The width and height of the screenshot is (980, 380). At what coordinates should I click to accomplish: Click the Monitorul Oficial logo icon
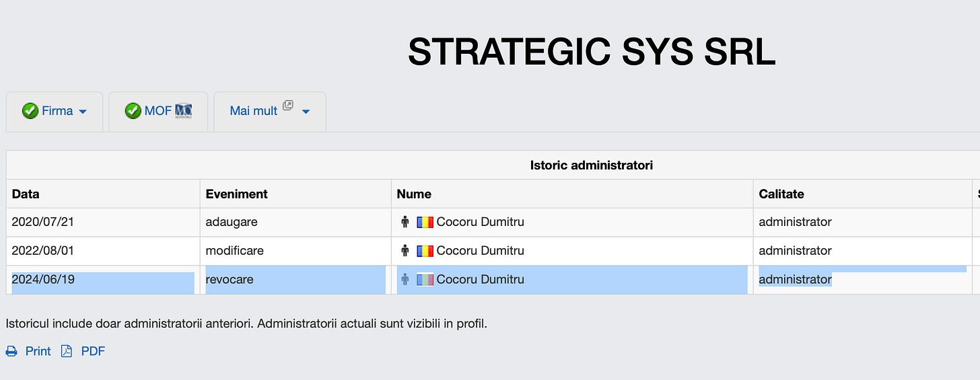[x=184, y=111]
